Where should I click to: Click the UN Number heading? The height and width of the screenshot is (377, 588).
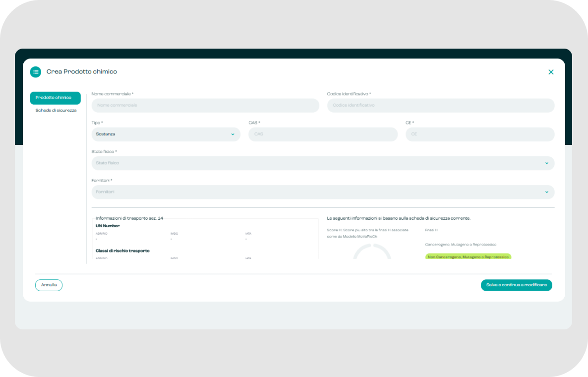[108, 226]
